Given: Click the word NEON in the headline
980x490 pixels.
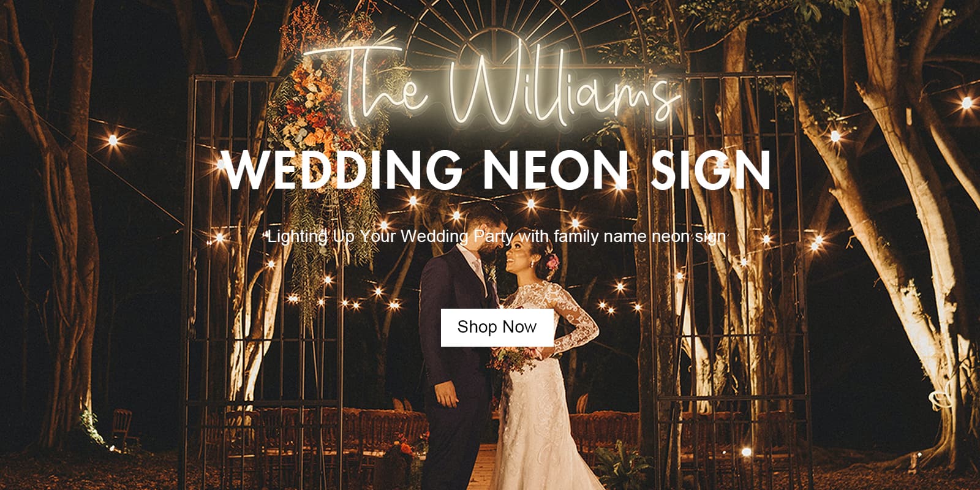Looking at the screenshot, I should tap(556, 170).
